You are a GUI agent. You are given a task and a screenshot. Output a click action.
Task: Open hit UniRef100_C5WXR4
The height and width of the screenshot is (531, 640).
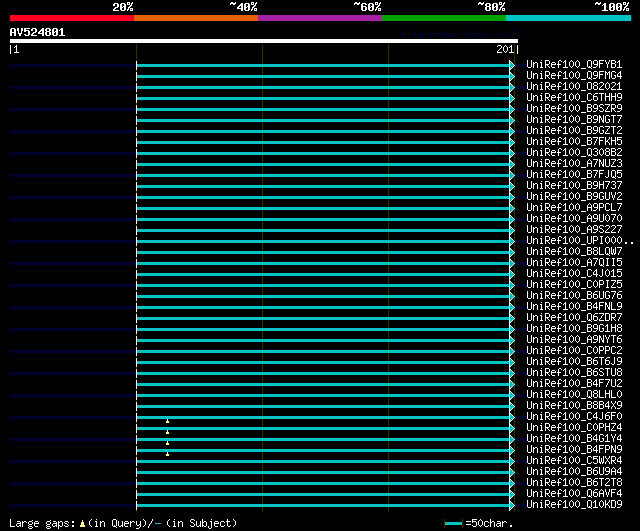(574, 461)
